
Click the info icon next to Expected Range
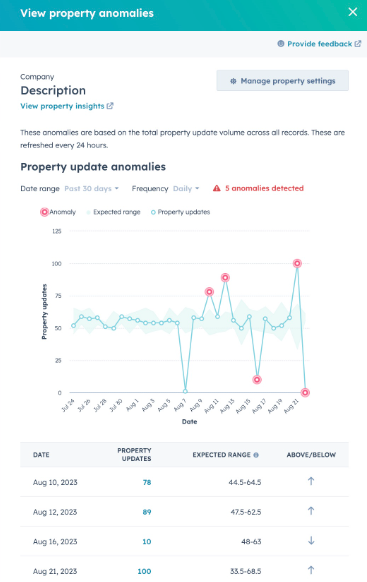click(256, 455)
